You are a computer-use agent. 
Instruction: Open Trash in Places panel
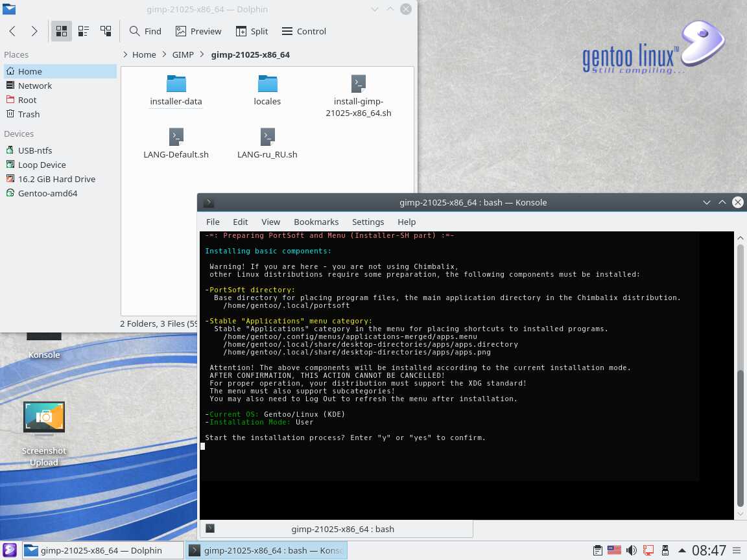[x=60, y=114]
